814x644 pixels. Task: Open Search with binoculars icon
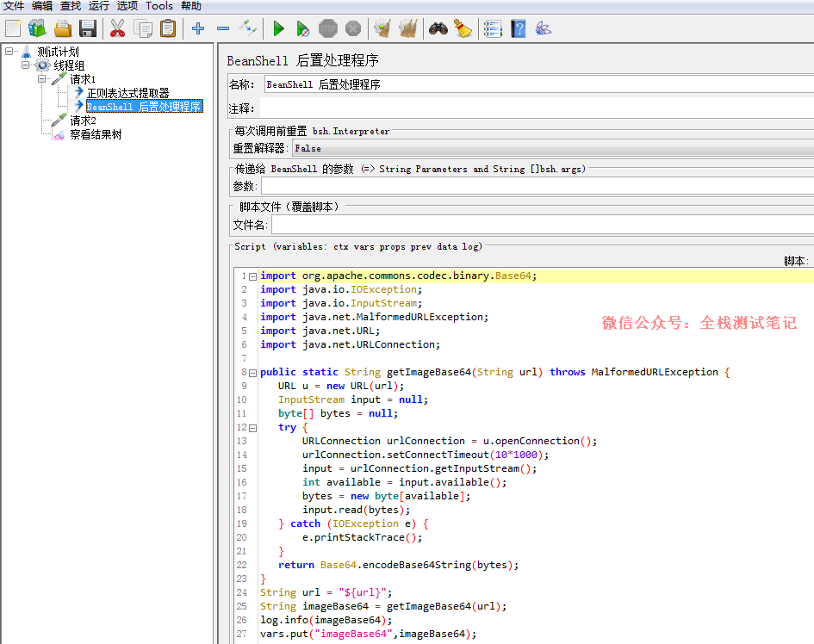click(438, 28)
